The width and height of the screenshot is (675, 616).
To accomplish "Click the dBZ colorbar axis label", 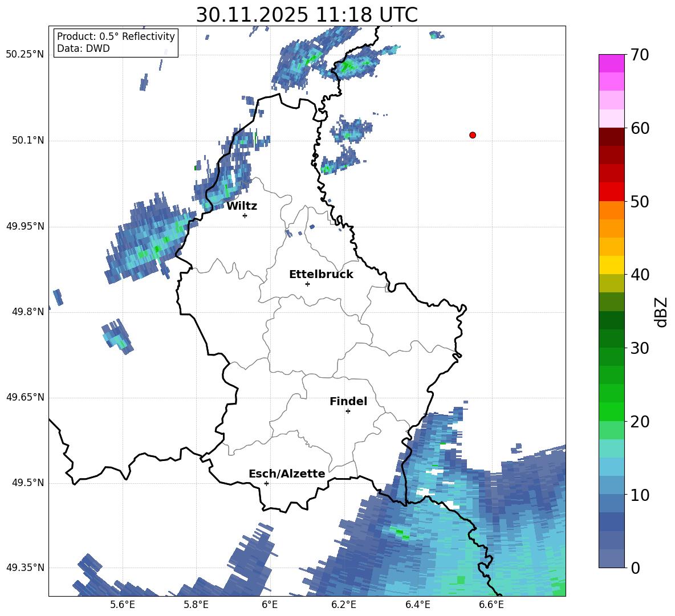I will coord(661,312).
